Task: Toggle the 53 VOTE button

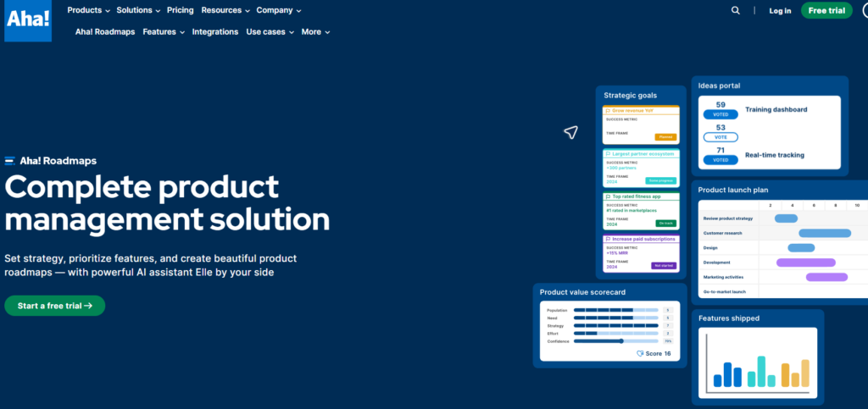Action: pos(721,137)
